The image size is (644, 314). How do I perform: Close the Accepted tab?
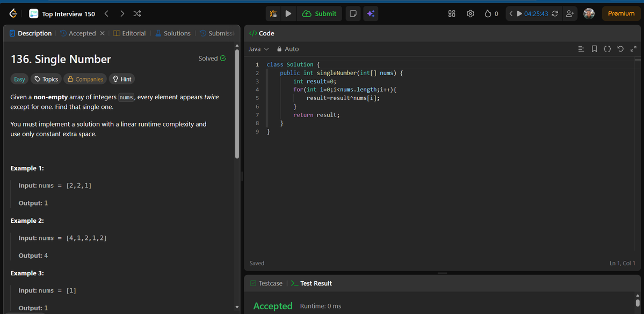[x=102, y=33]
